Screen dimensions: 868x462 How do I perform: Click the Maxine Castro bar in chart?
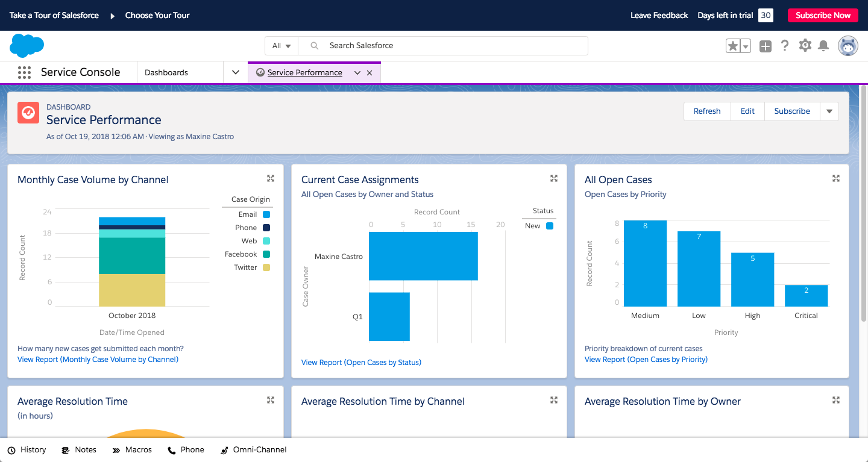coord(423,256)
